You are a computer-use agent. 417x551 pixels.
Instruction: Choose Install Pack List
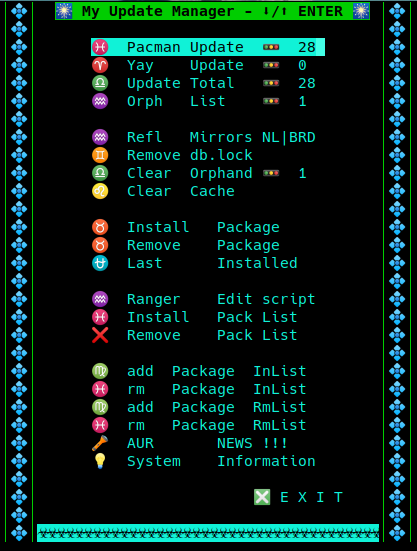coord(195,317)
